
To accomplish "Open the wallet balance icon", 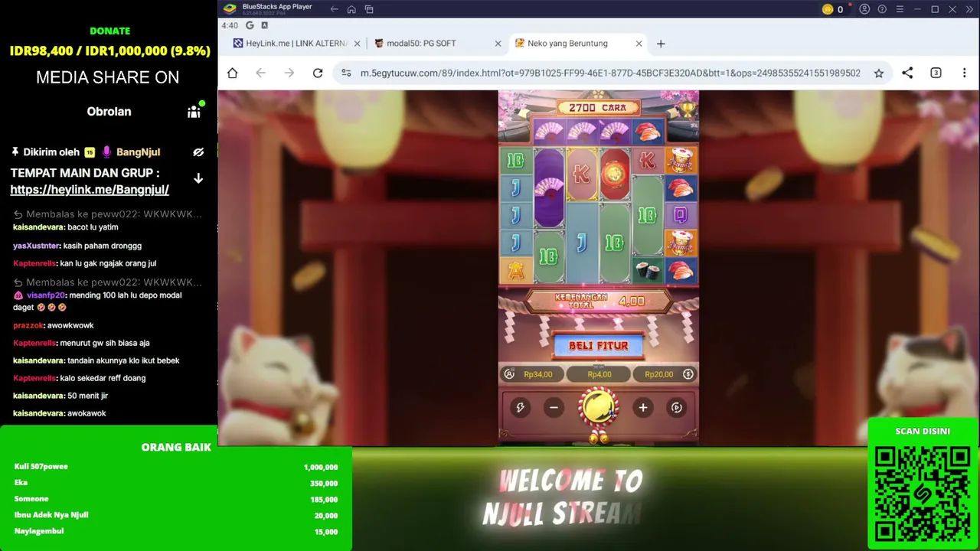I will pyautogui.click(x=509, y=374).
